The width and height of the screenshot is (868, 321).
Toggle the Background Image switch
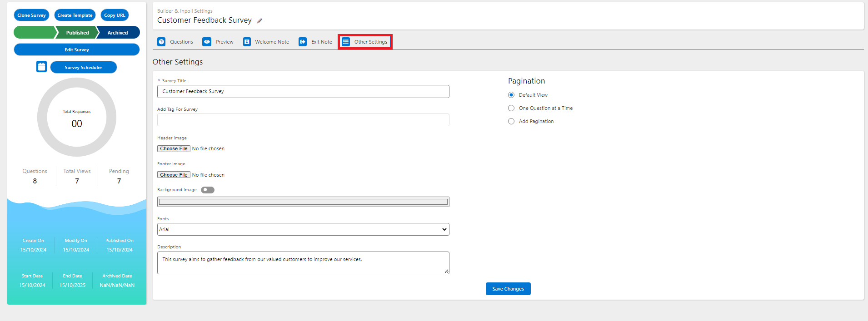[x=208, y=190]
